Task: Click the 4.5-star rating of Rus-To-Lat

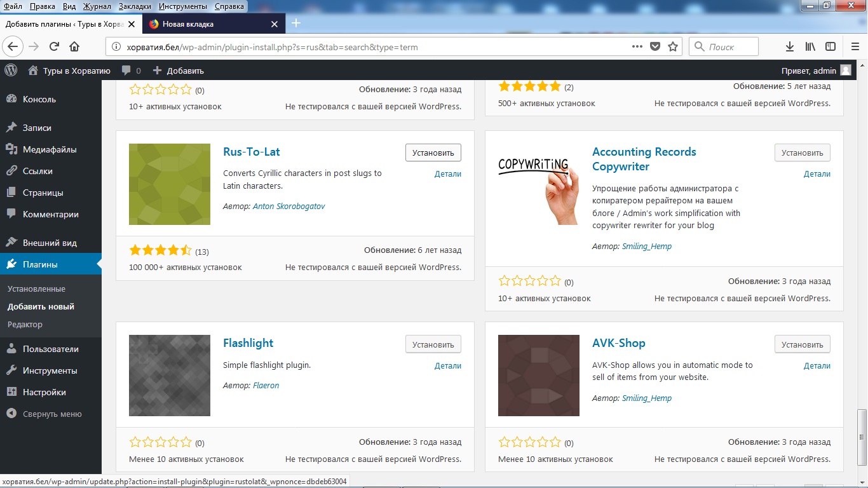Action: point(160,250)
